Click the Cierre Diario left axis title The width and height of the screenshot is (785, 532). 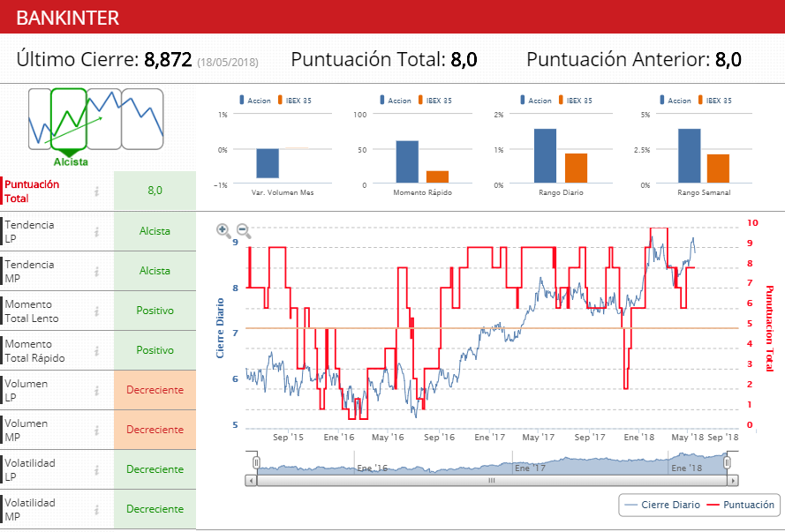pos(220,328)
